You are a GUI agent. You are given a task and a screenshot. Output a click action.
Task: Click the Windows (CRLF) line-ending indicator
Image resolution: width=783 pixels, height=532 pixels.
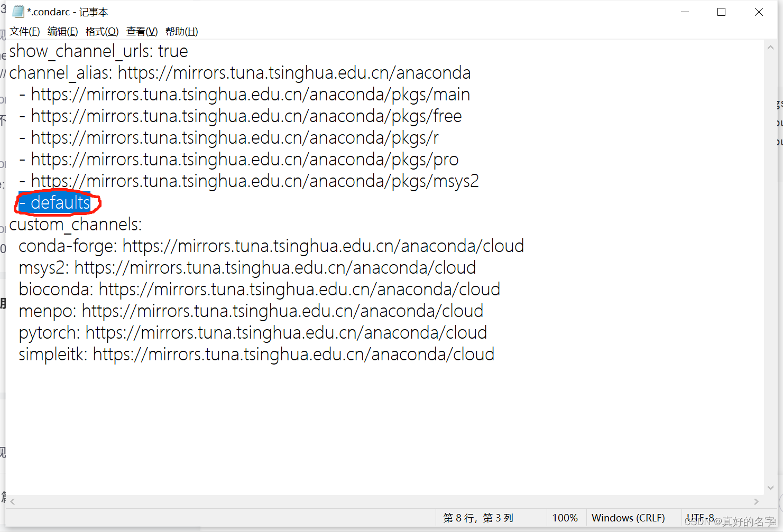(628, 518)
